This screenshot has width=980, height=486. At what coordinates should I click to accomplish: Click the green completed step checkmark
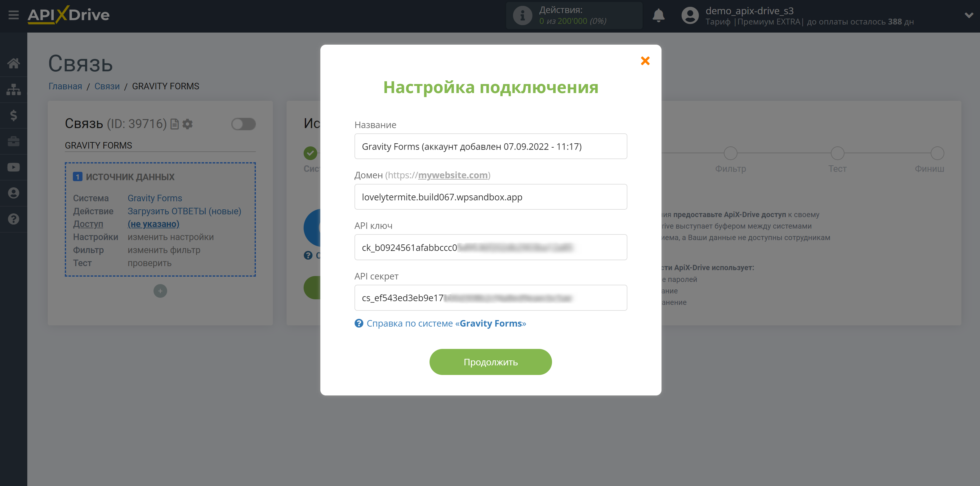[x=310, y=154]
